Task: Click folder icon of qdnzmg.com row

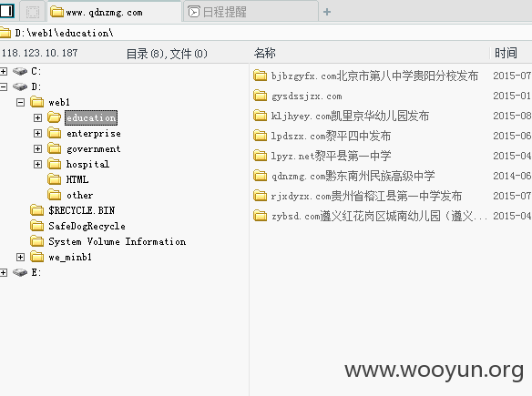Action: tap(261, 176)
